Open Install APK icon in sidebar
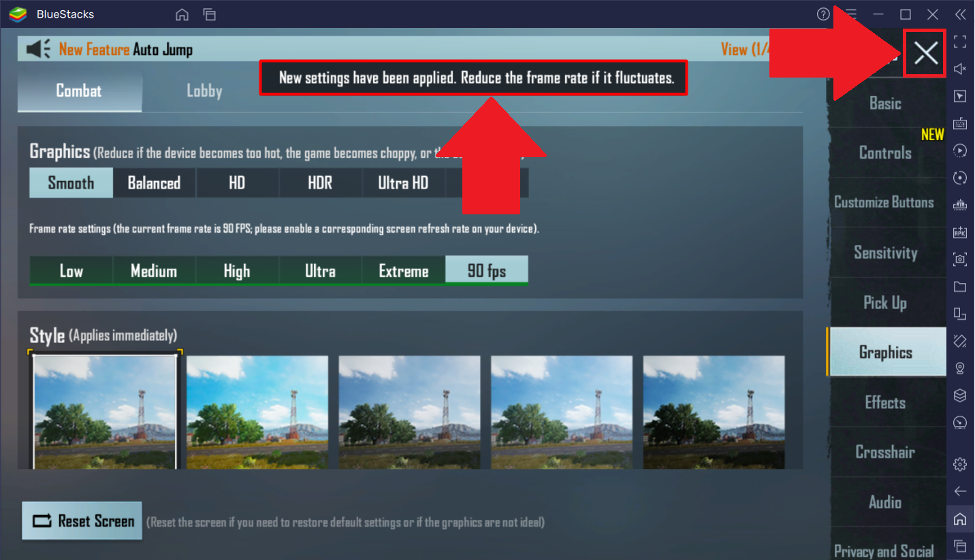 pyautogui.click(x=960, y=232)
